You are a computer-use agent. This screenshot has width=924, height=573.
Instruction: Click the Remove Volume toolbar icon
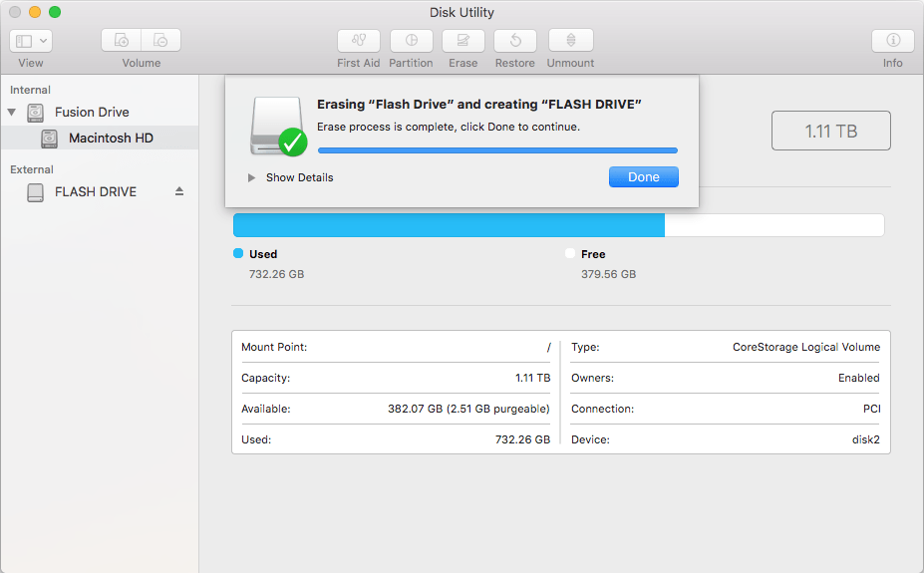click(x=160, y=40)
